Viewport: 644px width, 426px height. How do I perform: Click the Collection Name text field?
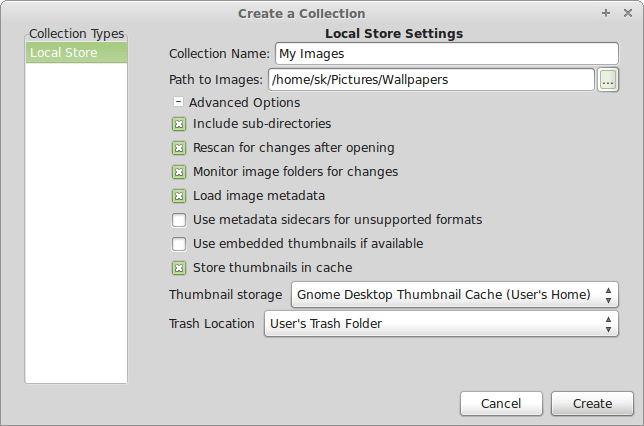[x=446, y=54]
